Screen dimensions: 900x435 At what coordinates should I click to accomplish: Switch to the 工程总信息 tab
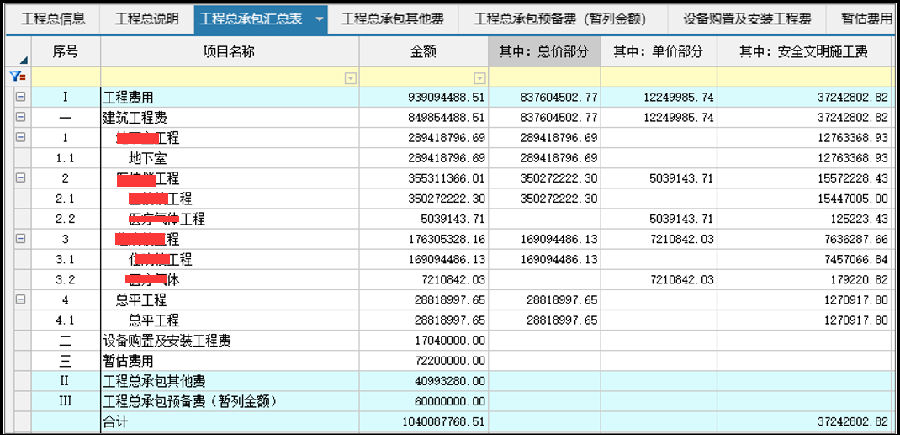click(x=54, y=19)
